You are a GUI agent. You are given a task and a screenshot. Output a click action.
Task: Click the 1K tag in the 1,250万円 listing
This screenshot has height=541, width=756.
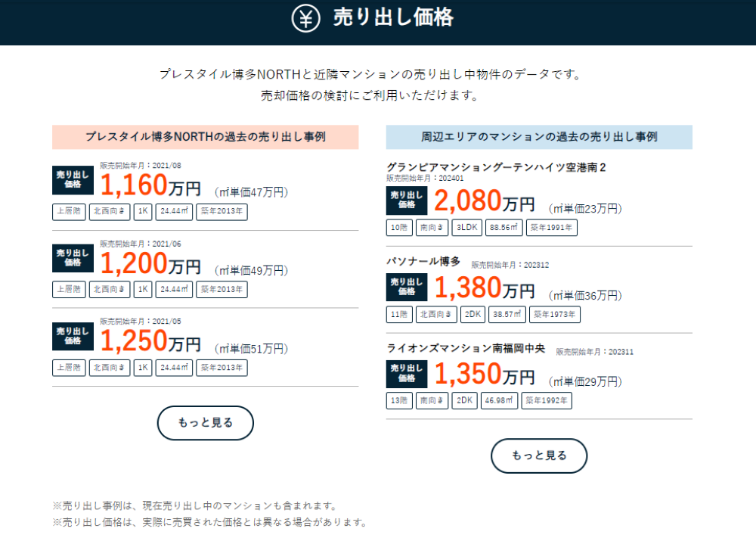click(x=143, y=368)
